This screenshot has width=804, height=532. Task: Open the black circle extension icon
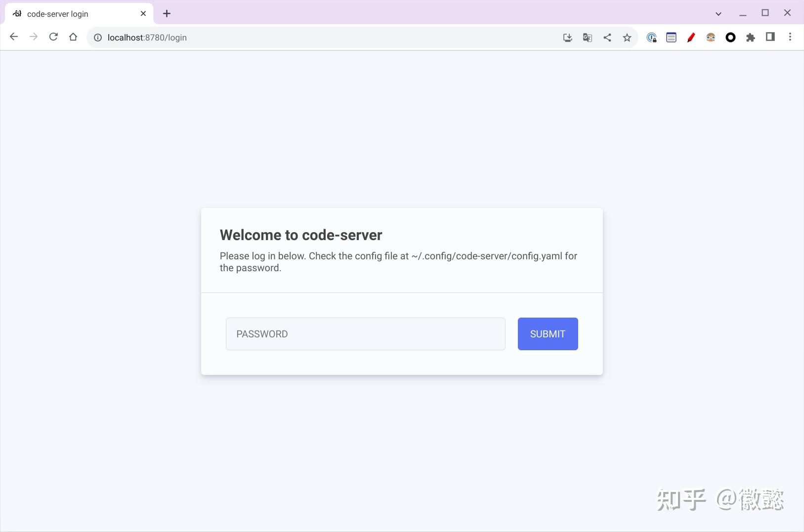point(730,38)
